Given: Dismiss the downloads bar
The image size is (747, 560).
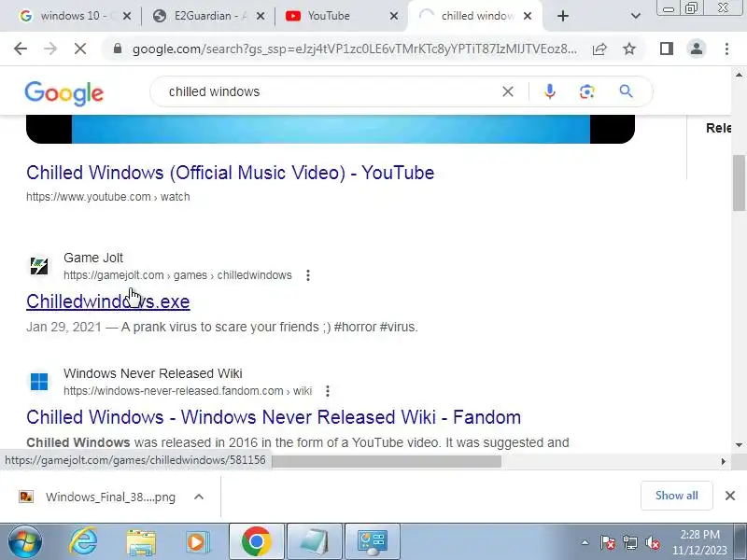Looking at the screenshot, I should (x=730, y=496).
